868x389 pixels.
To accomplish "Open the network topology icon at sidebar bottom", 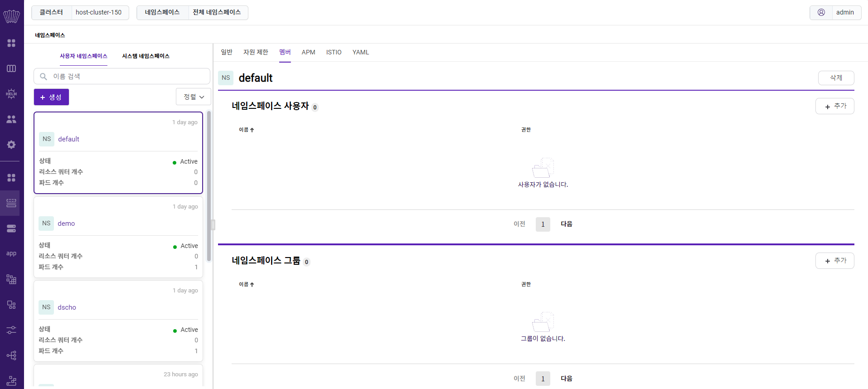I will click(11, 380).
